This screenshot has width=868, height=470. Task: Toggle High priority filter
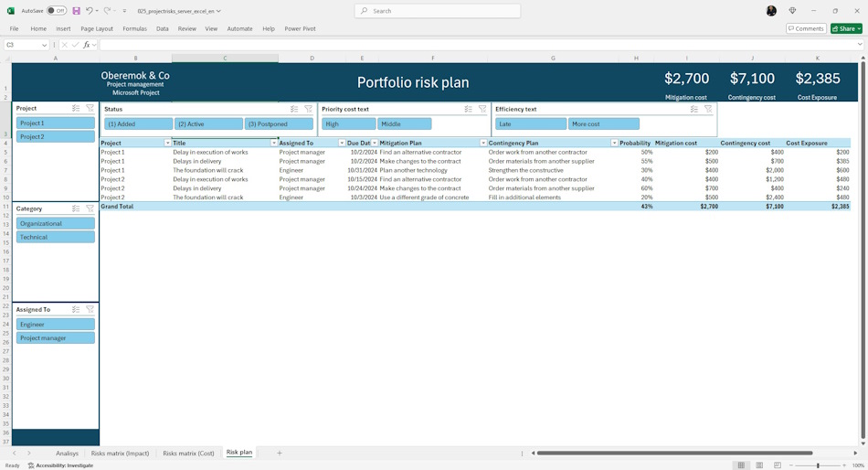(x=349, y=124)
